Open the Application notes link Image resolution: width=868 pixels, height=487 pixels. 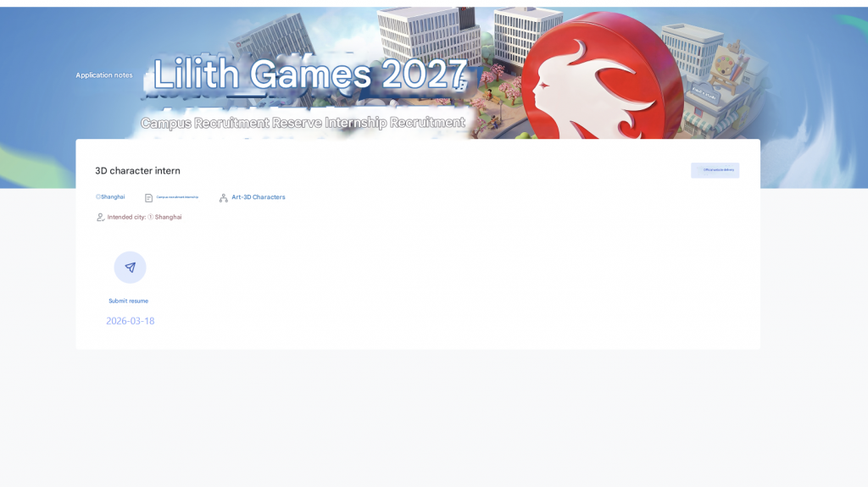pyautogui.click(x=104, y=75)
